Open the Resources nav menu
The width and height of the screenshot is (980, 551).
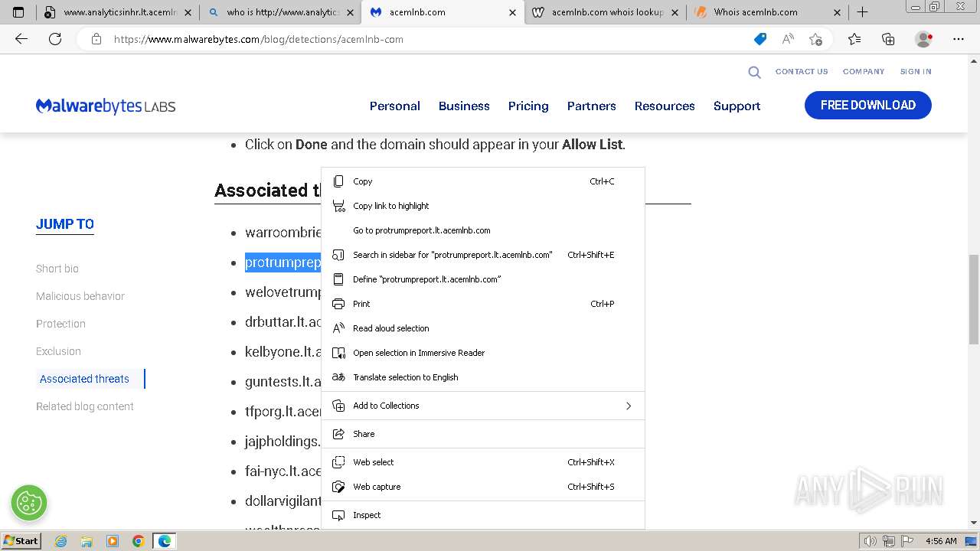[x=665, y=106]
